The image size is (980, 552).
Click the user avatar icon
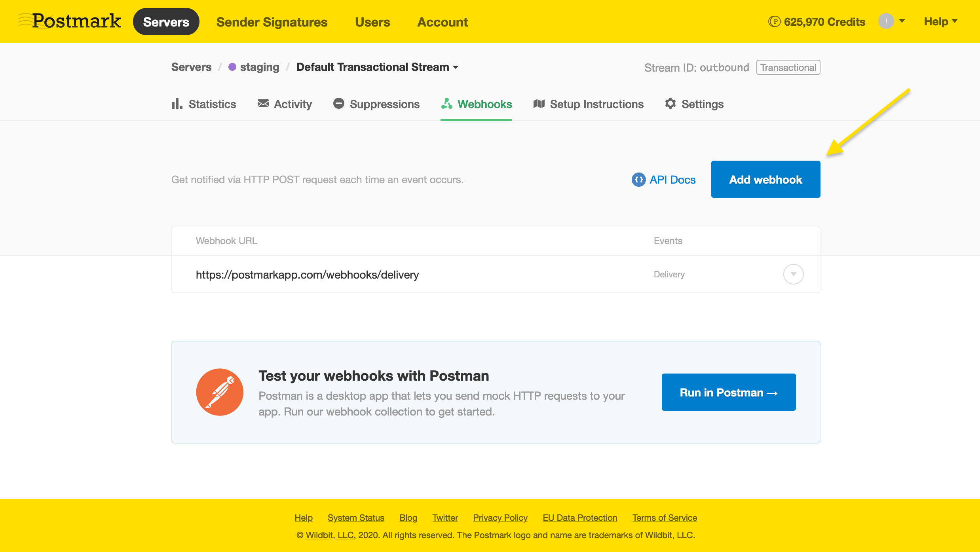[886, 21]
